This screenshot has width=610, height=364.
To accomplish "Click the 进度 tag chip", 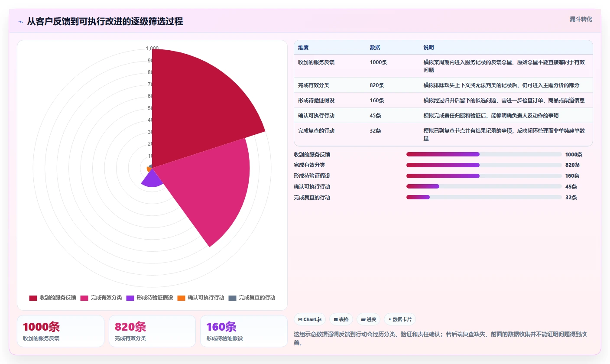I will tap(368, 319).
